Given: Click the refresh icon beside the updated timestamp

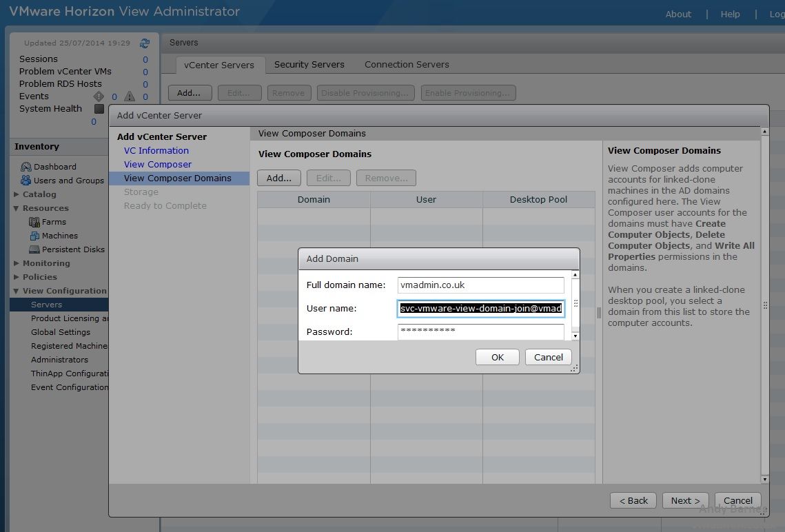Looking at the screenshot, I should tap(144, 43).
